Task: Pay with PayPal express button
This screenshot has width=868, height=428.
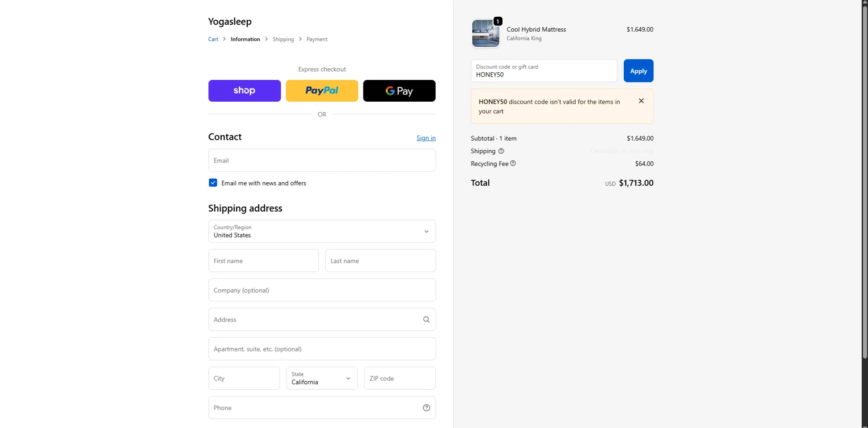Action: pyautogui.click(x=322, y=91)
